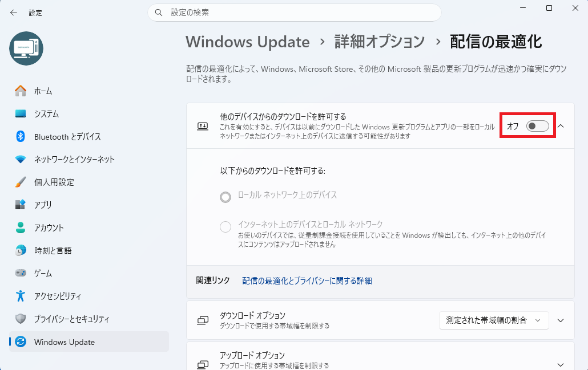Screen dimensions: 588x370
Task: Click the back arrow icon
Action: coord(14,13)
